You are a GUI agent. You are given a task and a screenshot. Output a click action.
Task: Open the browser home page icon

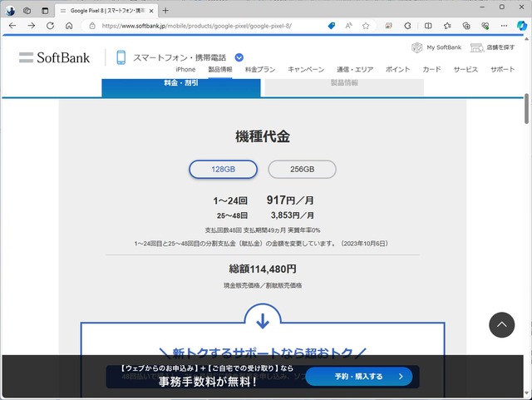tap(69, 26)
